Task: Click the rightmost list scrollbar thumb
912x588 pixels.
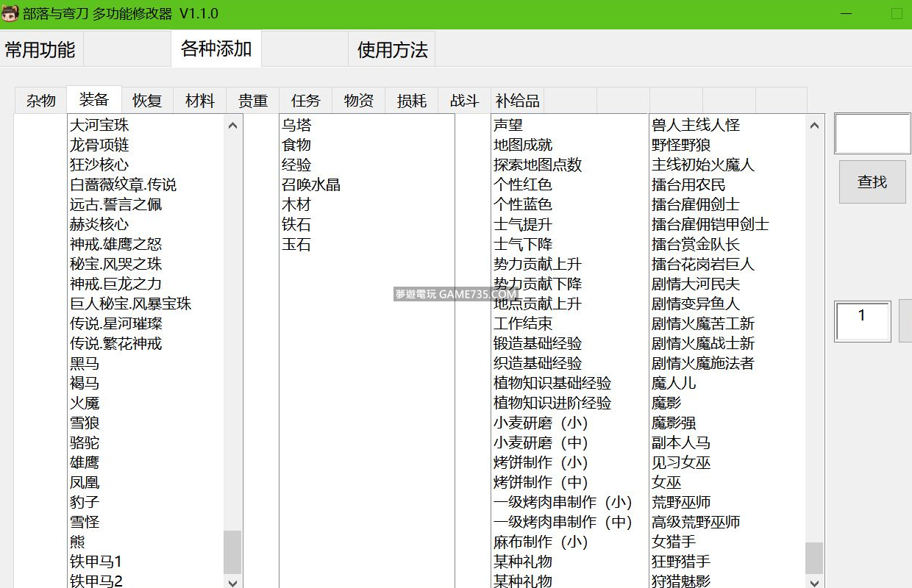Action: click(814, 557)
